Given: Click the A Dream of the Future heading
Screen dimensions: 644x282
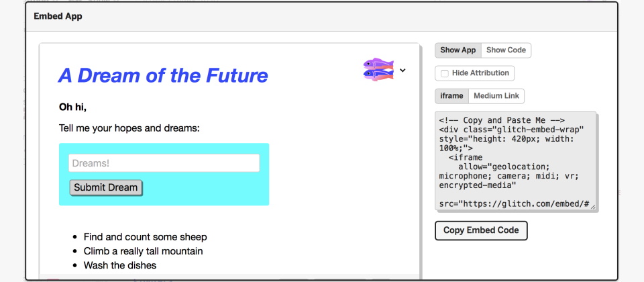Looking at the screenshot, I should point(163,75).
